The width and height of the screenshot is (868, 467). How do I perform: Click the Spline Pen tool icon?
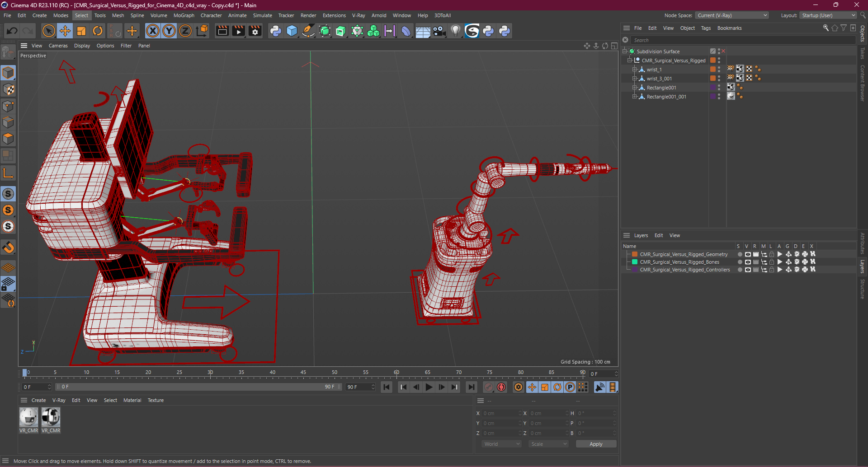tap(308, 31)
